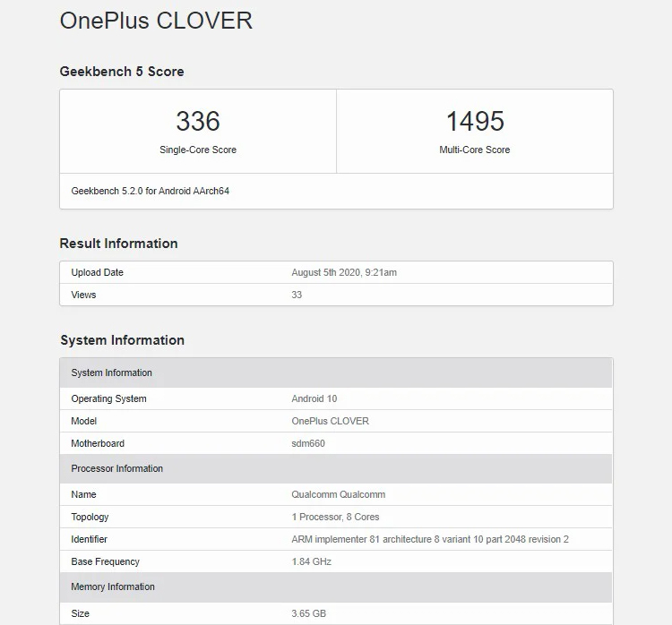Click the Memory Information table header
The width and height of the screenshot is (672, 625).
pyautogui.click(x=336, y=586)
